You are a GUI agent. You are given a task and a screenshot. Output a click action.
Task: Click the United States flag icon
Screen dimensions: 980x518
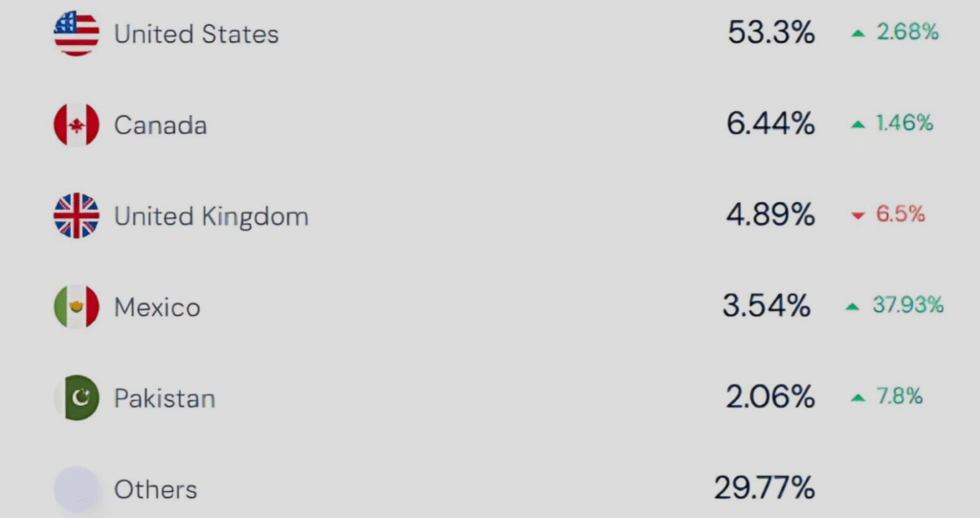coord(77,34)
